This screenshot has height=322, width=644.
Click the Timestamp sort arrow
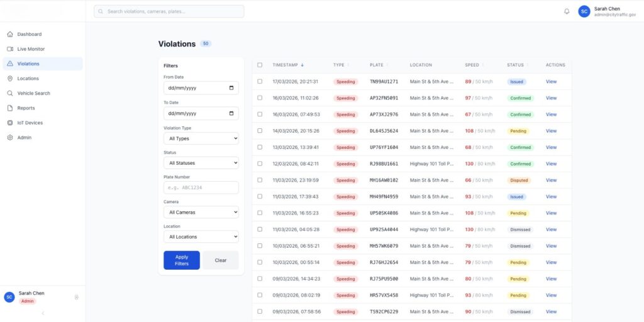(x=303, y=65)
